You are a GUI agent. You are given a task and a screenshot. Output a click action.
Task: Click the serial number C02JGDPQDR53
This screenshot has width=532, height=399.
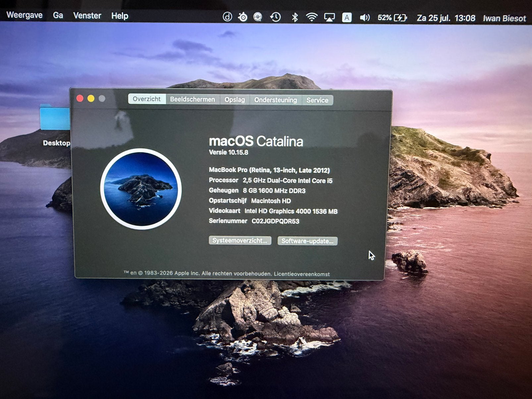click(275, 221)
